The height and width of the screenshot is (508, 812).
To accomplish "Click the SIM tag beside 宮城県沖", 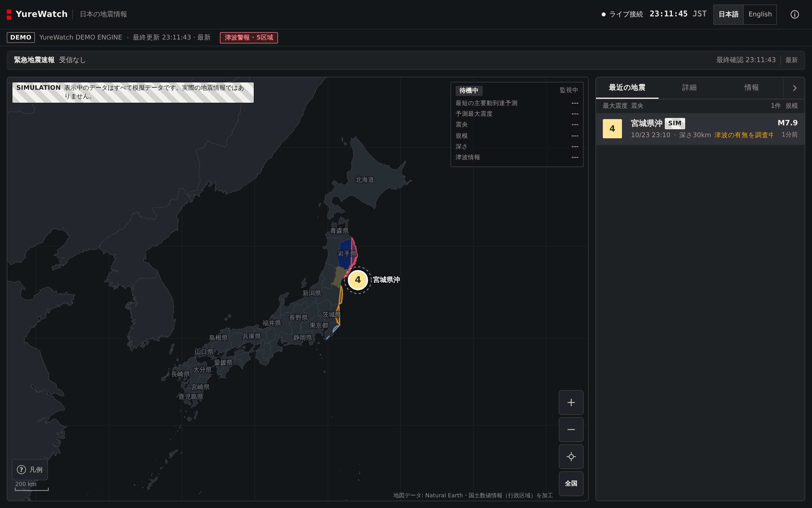I will click(x=674, y=123).
